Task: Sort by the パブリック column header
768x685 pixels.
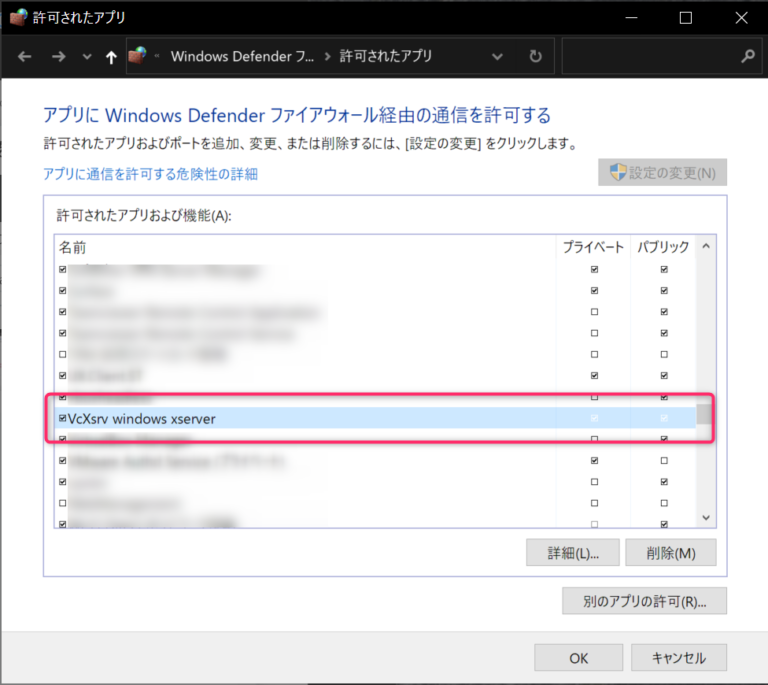Action: pos(663,247)
